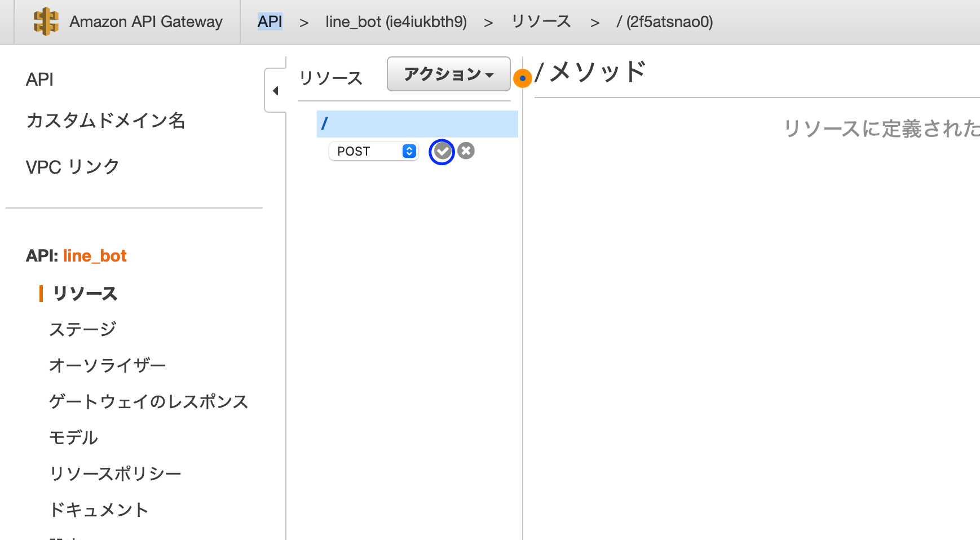This screenshot has height=540, width=980.
Task: Open the モデル page from sidebar
Action: (73, 437)
